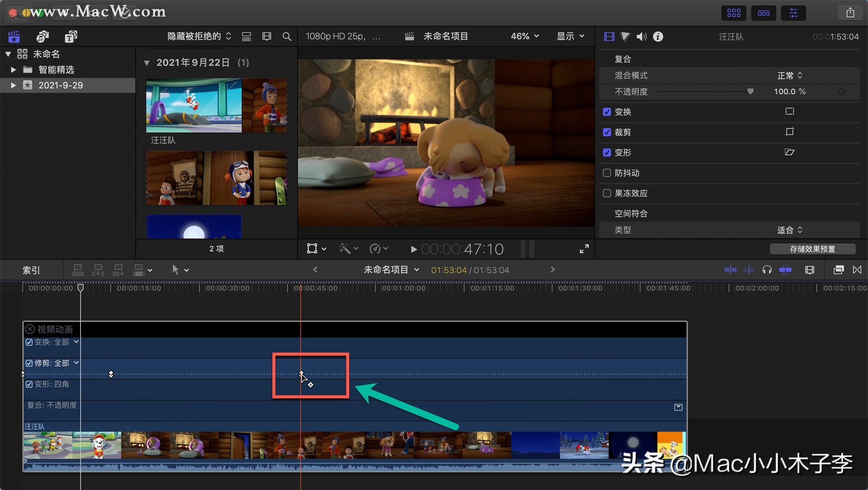868x490 pixels.
Task: Open 混合模式 正常 dropdown
Action: point(790,76)
